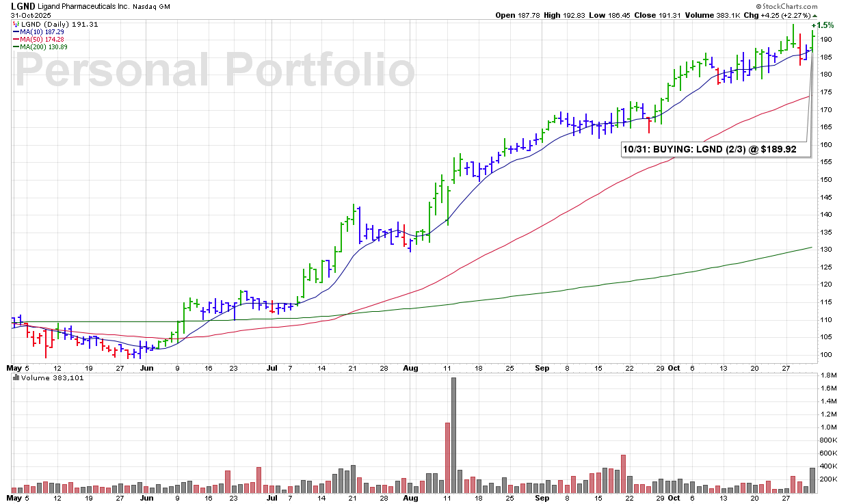Click the LGND price bars legend icon
Viewport: 848px width, 504px height.
point(16,24)
